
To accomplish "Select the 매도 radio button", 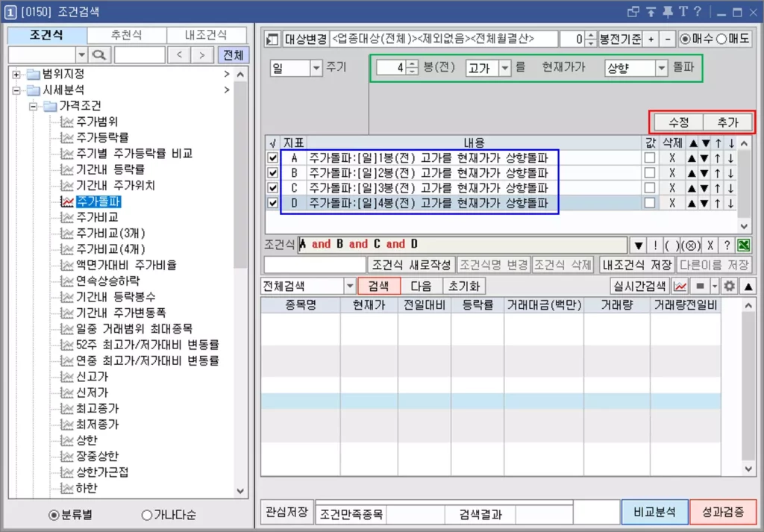I will point(721,39).
